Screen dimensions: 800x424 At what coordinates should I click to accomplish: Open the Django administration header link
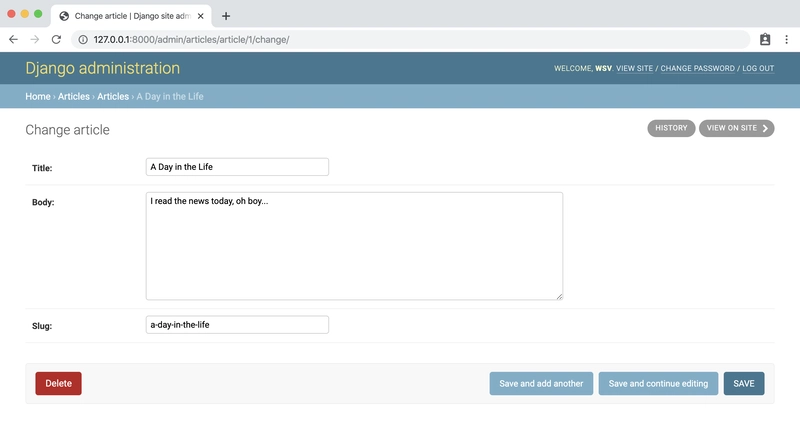pos(103,68)
